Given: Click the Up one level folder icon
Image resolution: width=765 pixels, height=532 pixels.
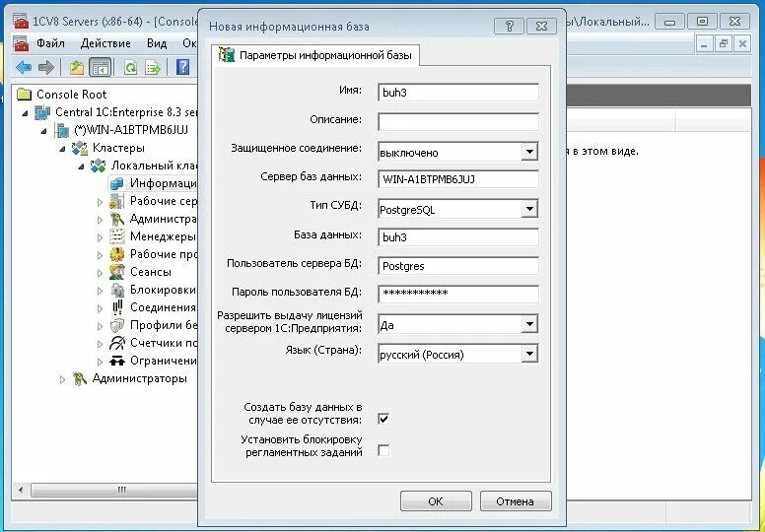Looking at the screenshot, I should [x=77, y=67].
